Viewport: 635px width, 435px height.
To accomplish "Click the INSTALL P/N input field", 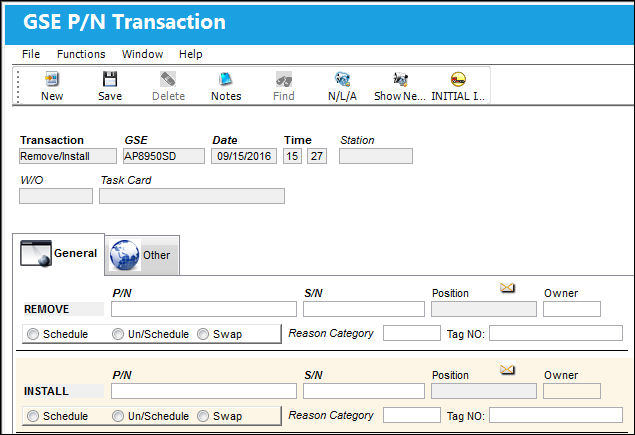I will [x=204, y=391].
